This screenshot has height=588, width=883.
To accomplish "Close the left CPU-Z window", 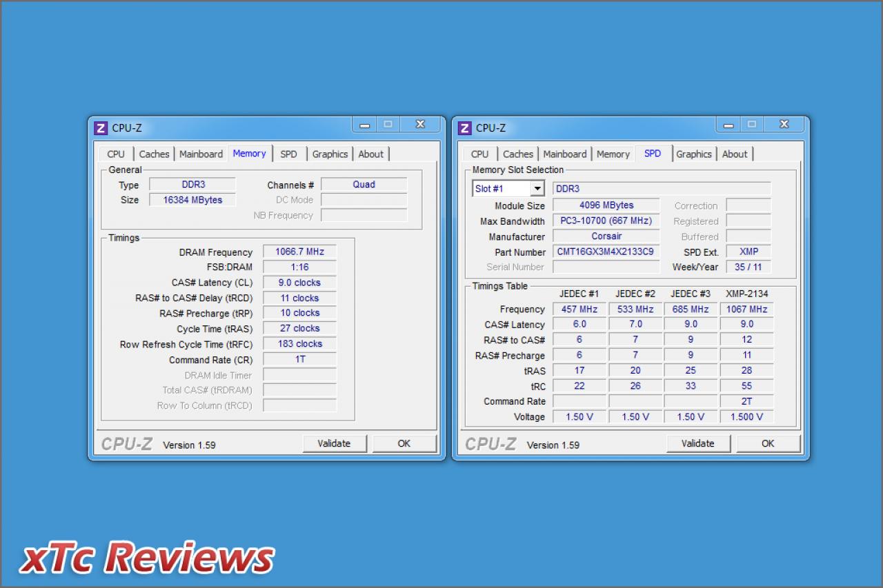I will click(x=419, y=124).
